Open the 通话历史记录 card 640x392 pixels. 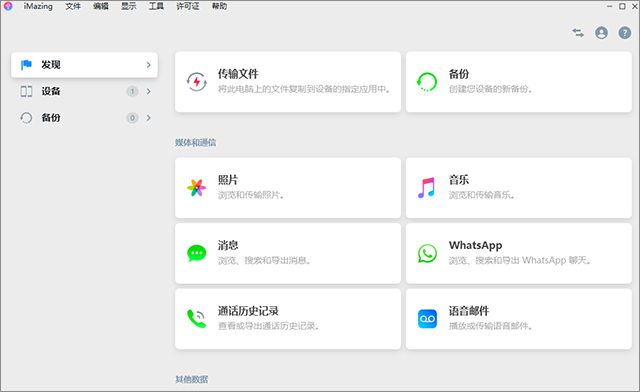pyautogui.click(x=288, y=319)
